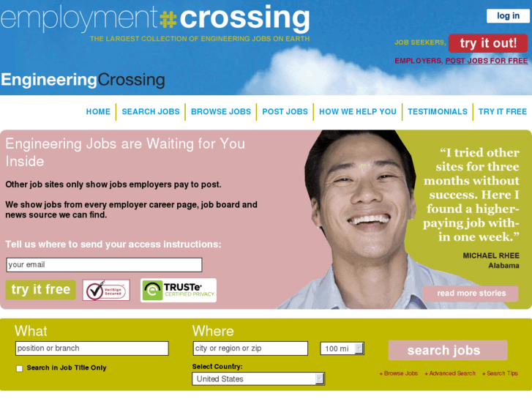
Task: Click the VeriSign Secured badge icon
Action: 106,291
